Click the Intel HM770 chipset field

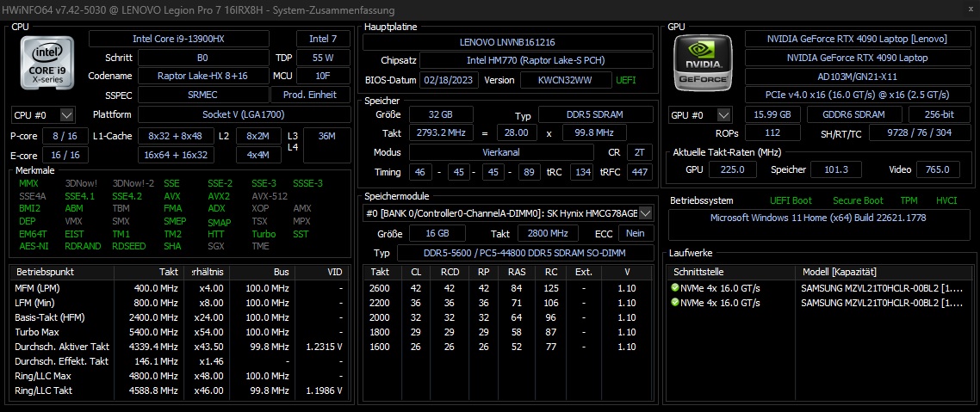(x=536, y=60)
